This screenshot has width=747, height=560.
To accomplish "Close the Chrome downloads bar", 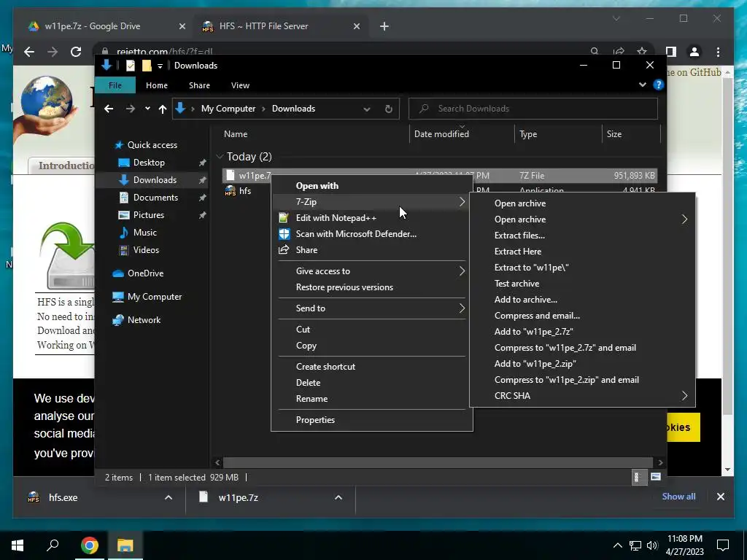I will [x=720, y=497].
